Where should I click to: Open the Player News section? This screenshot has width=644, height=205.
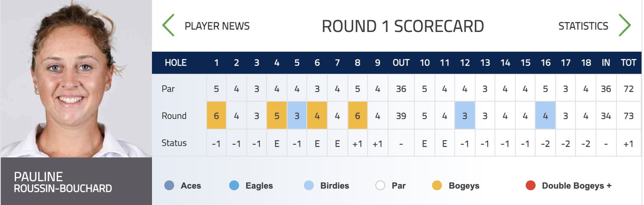pos(217,26)
